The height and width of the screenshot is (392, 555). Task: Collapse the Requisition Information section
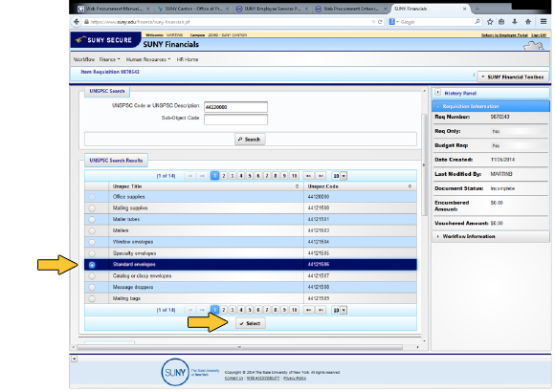pyautogui.click(x=491, y=106)
